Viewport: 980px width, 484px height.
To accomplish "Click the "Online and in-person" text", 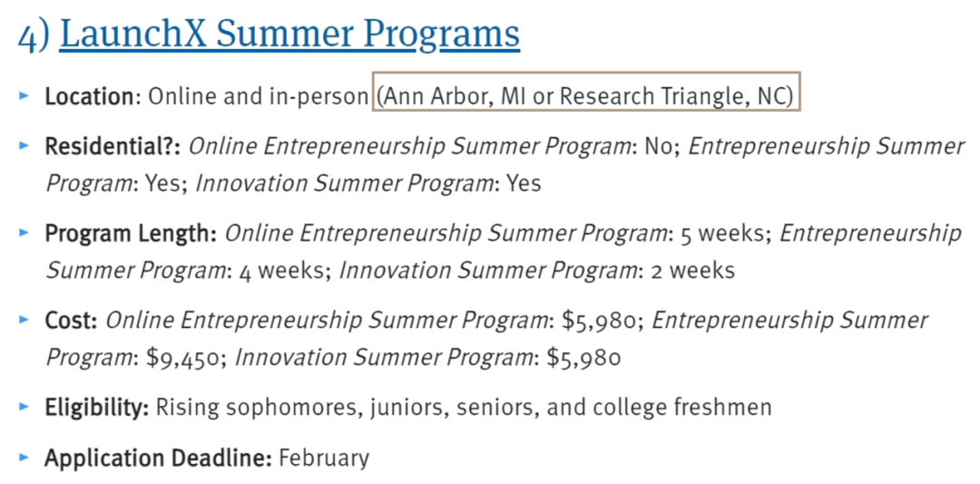I will (x=258, y=97).
